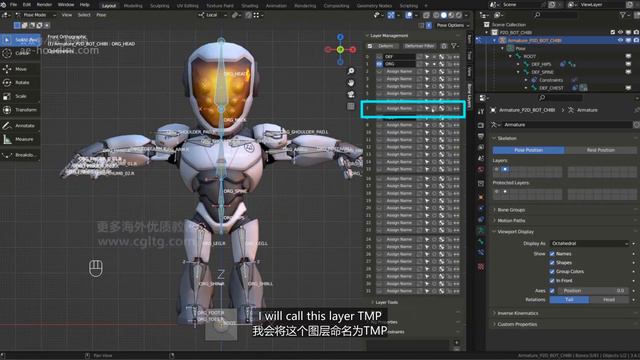This screenshot has height=360, width=640.
Task: Click the viewport pan hand gizmo
Action: pyautogui.click(x=351, y=83)
